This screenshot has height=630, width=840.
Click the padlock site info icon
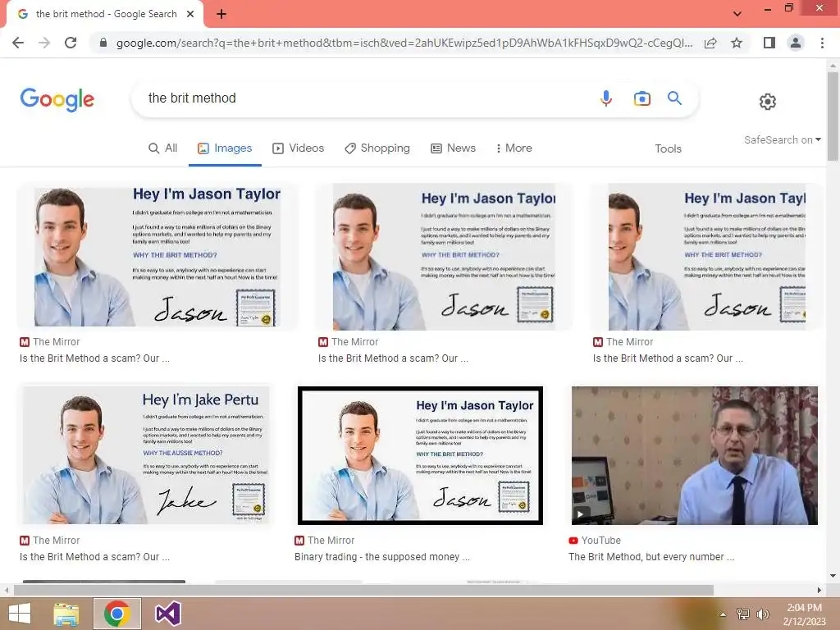(103, 43)
